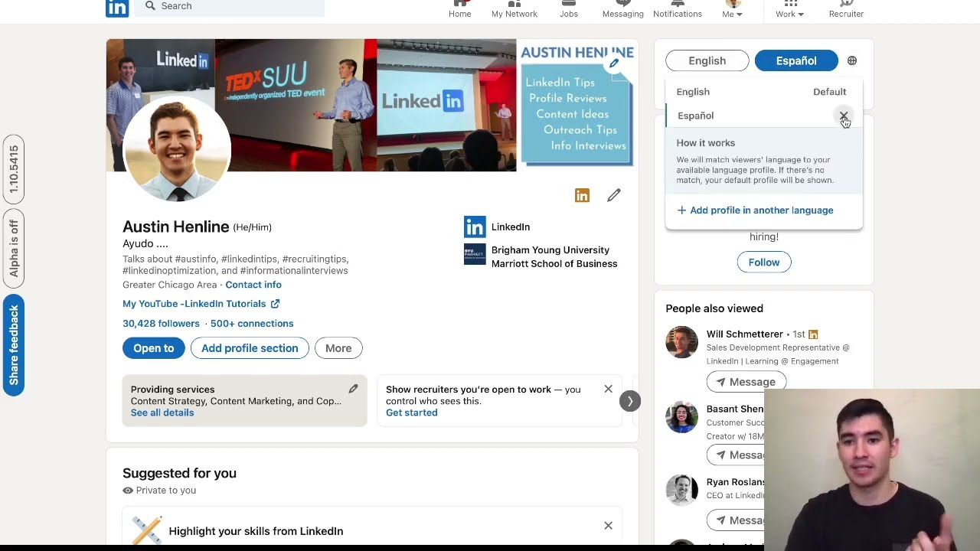980x551 pixels.
Task: Click Will Schmetterer's profile photo
Action: click(681, 342)
